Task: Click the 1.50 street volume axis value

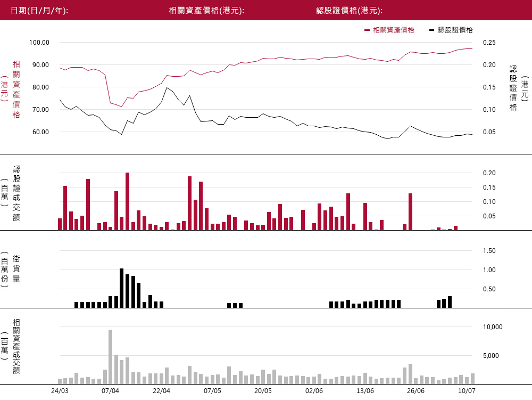Action: pyautogui.click(x=489, y=251)
